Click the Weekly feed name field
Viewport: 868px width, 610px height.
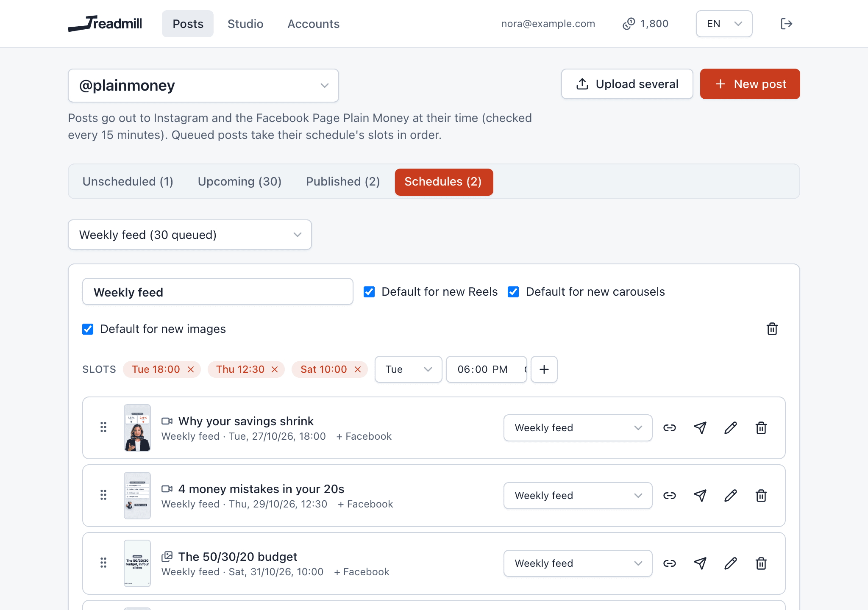218,292
